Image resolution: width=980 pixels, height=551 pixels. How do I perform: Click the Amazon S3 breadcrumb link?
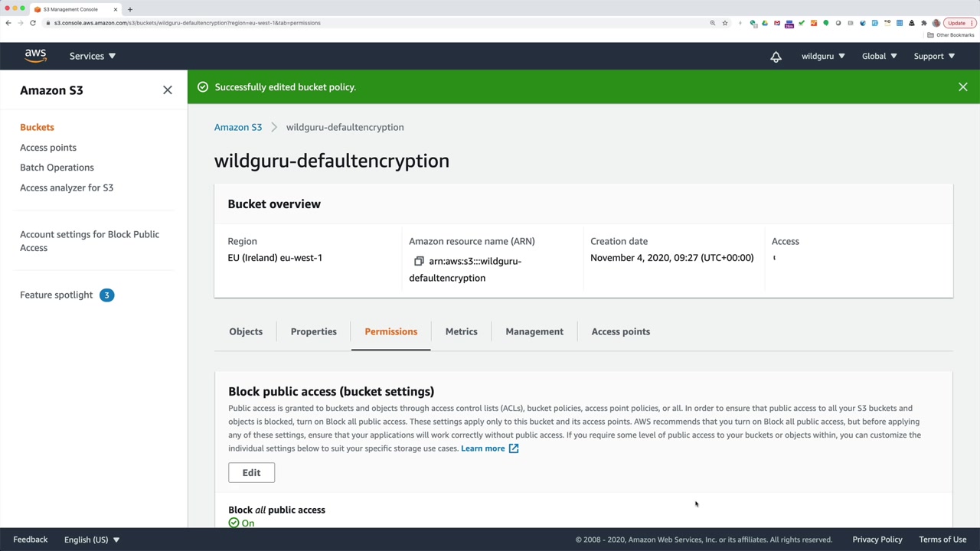click(x=238, y=127)
